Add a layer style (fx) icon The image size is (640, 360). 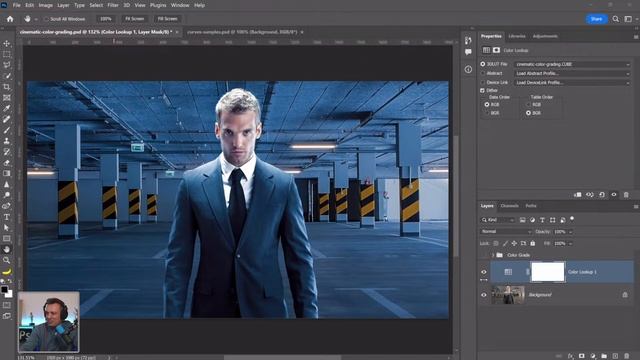pos(571,356)
